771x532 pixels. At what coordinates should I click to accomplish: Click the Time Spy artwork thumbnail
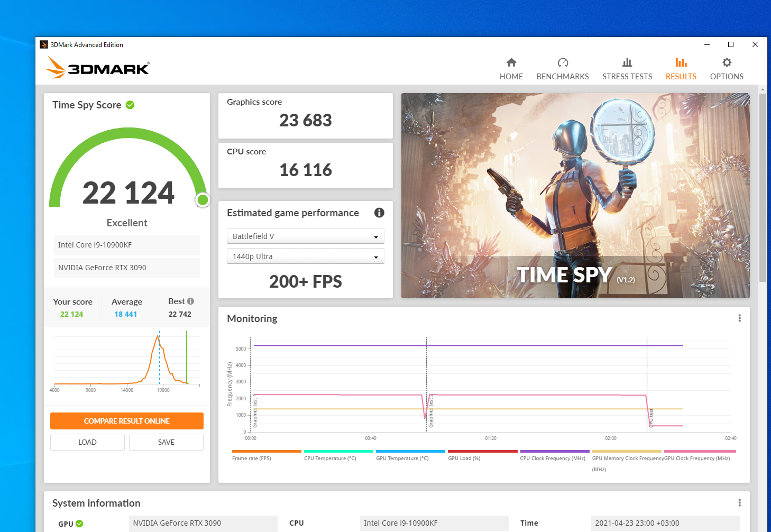[x=575, y=196]
